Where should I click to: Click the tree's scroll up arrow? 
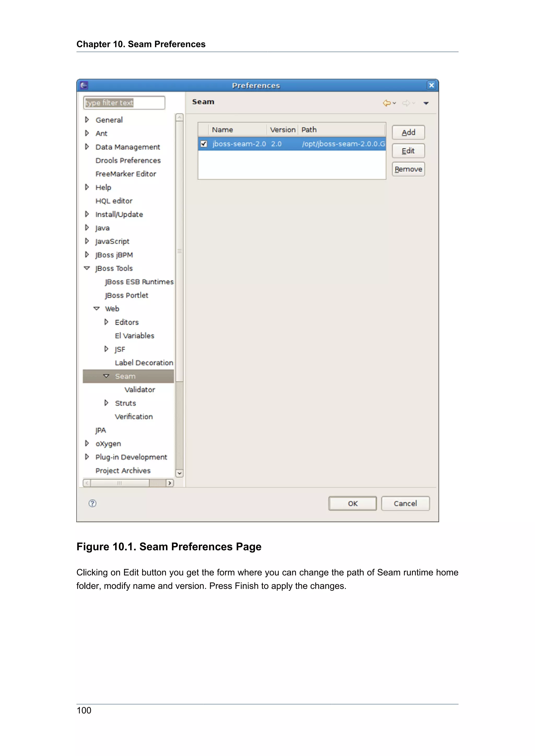(x=179, y=117)
